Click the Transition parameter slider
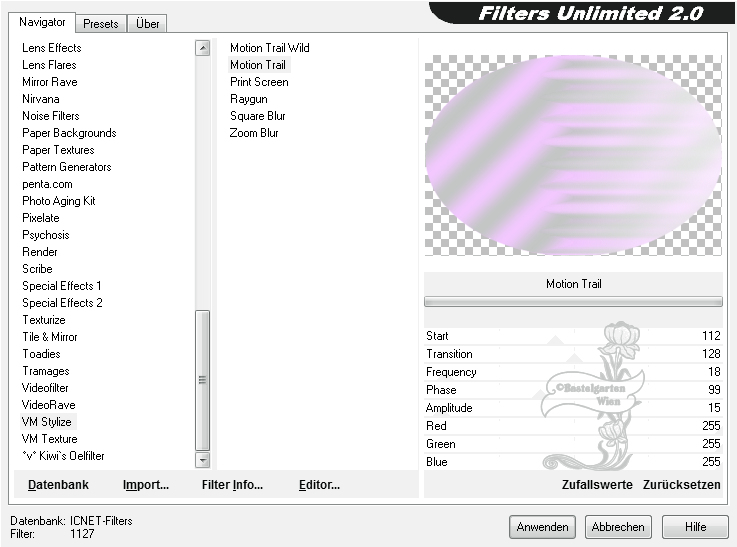737x547 pixels. (573, 354)
